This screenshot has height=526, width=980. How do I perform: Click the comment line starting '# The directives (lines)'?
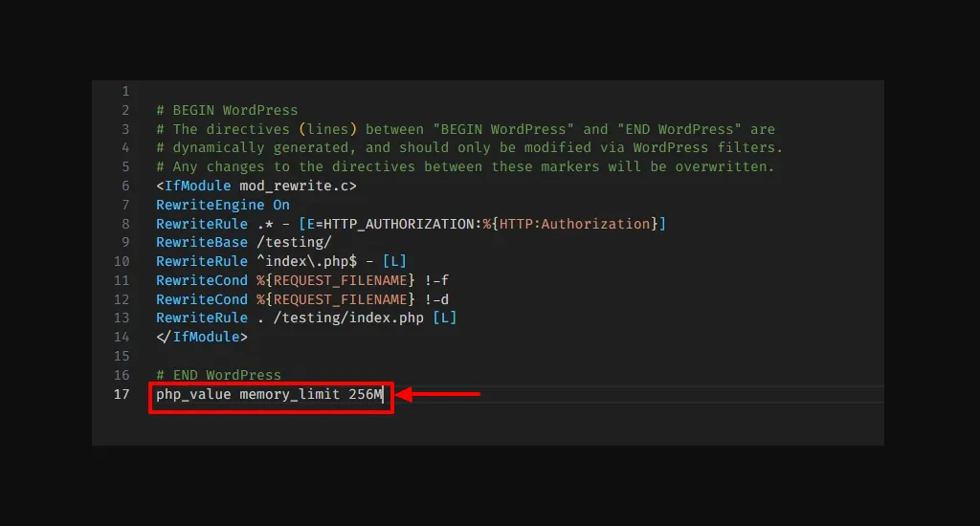coord(466,129)
